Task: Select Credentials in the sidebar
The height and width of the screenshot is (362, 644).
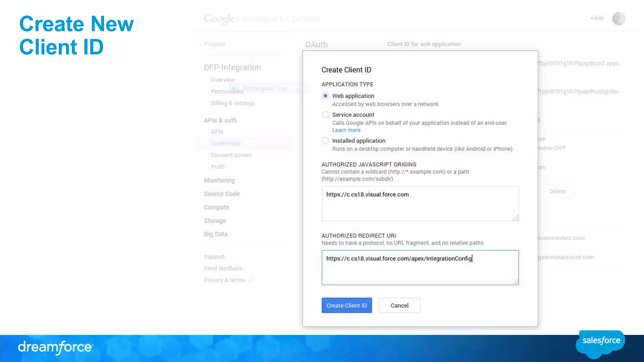Action: point(226,143)
